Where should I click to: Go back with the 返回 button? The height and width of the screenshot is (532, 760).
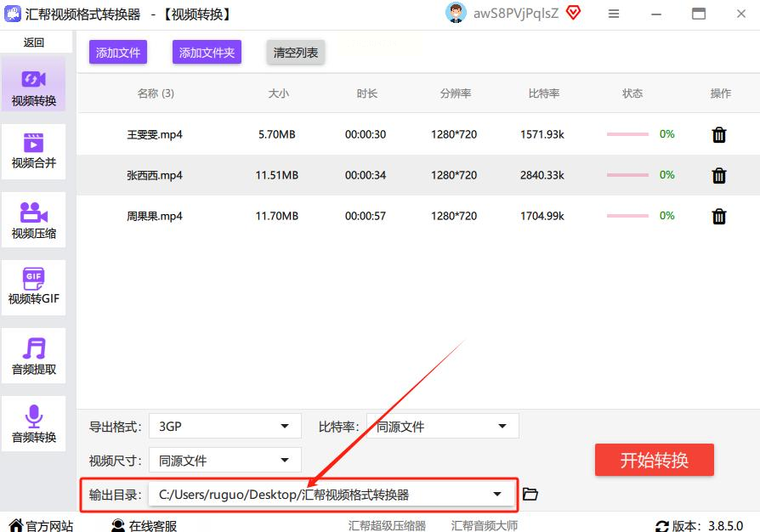(33, 42)
